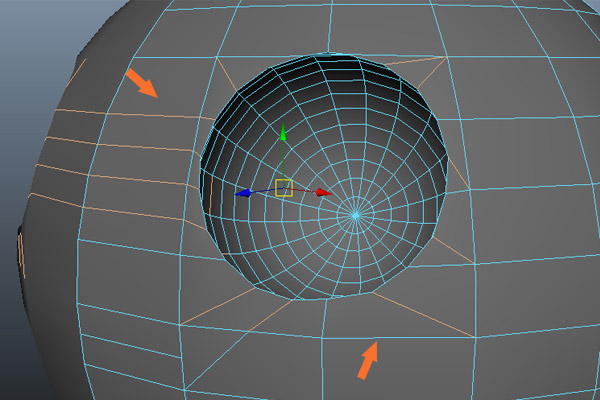The height and width of the screenshot is (400, 600).
Task: Click the red X-axis move arrow
Action: click(323, 192)
